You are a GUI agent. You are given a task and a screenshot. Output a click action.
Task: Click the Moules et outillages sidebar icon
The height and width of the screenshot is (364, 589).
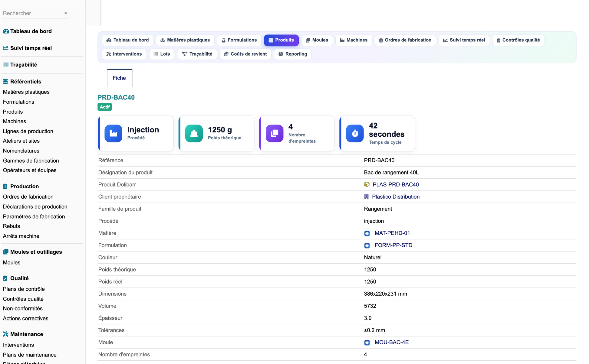point(5,252)
